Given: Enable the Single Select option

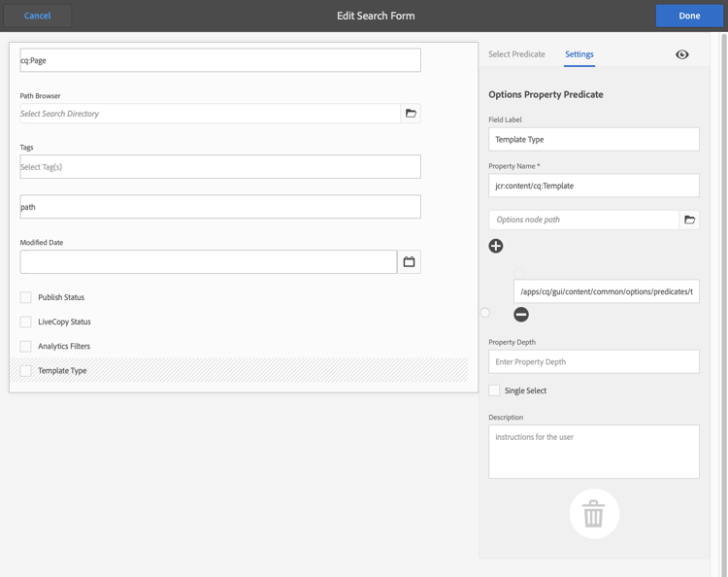Looking at the screenshot, I should (495, 390).
